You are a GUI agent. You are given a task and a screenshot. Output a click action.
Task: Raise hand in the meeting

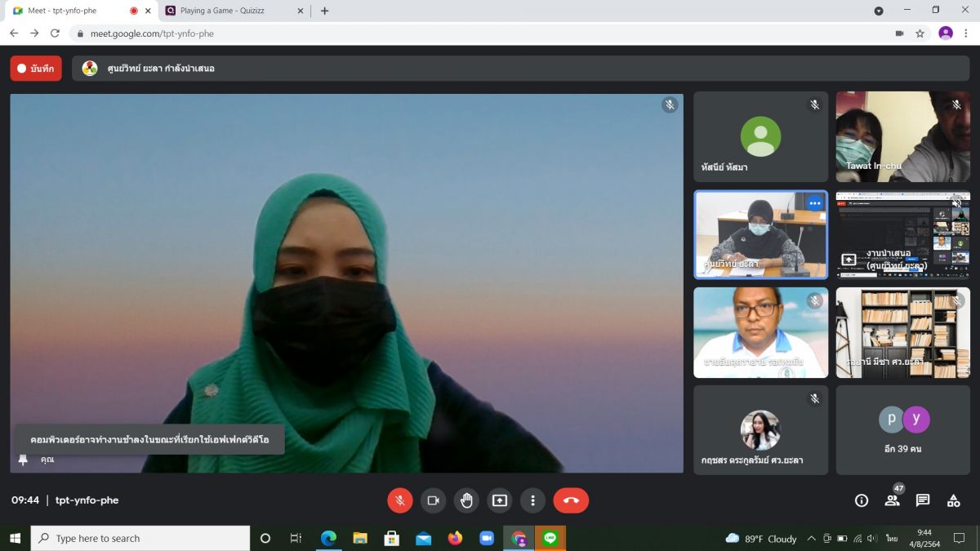466,500
